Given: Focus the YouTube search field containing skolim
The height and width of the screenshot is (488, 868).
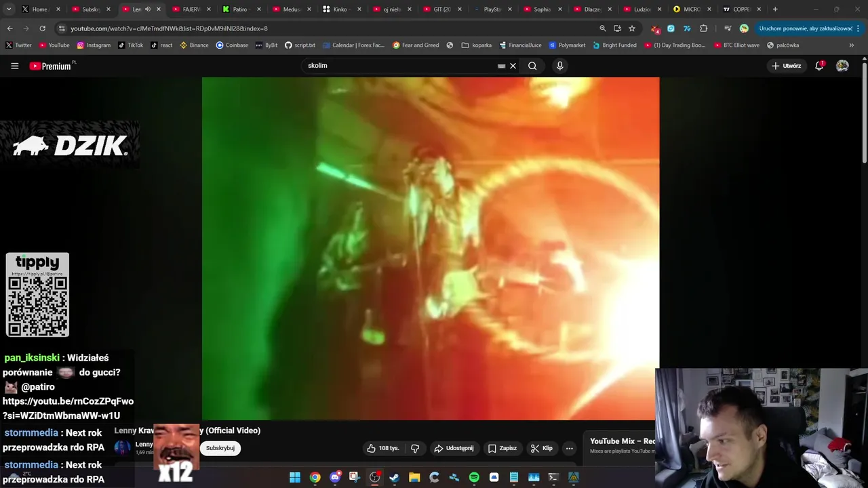Looking at the screenshot, I should tap(400, 66).
